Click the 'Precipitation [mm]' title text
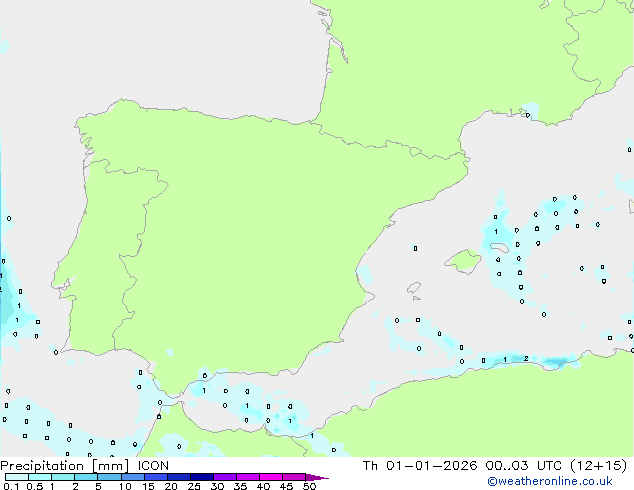 (65, 466)
